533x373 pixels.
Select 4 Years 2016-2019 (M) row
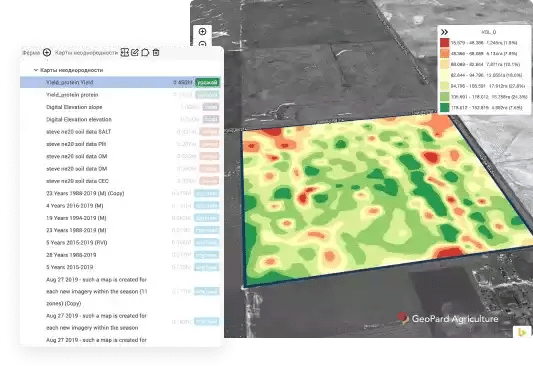click(120, 205)
